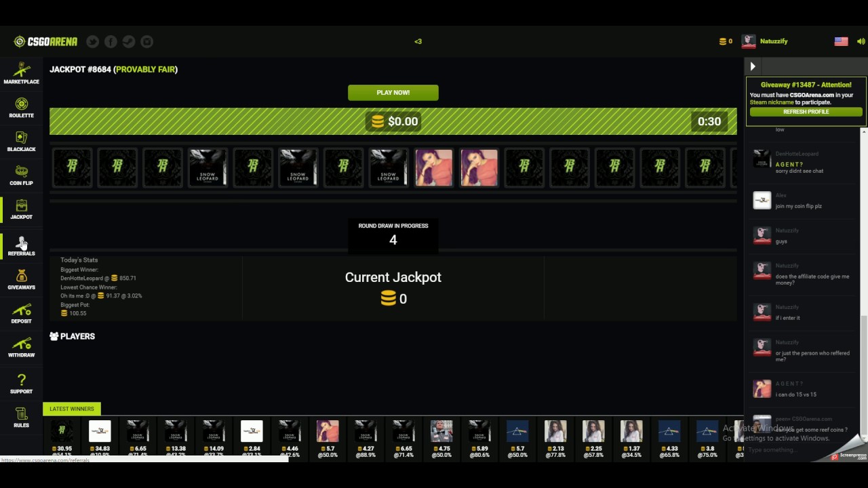868x488 pixels.
Task: Click the CSGOArena logo
Action: 45,41
